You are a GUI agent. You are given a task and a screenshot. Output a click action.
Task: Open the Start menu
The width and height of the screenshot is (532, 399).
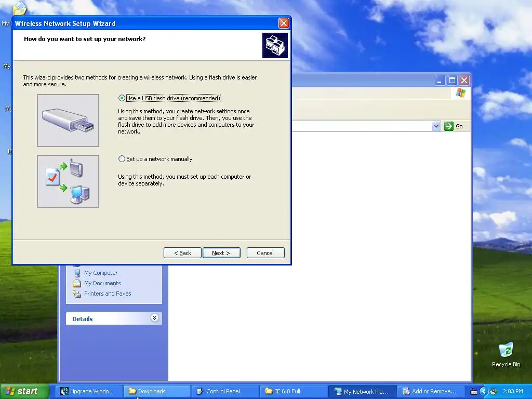tap(25, 391)
